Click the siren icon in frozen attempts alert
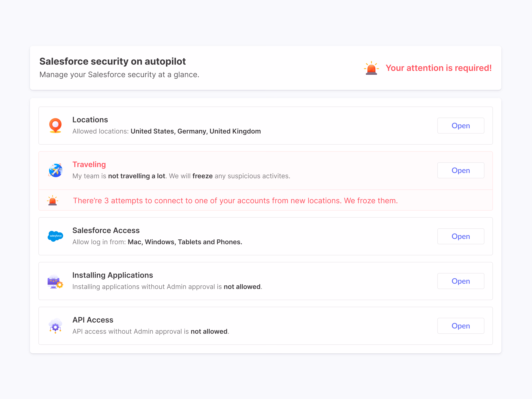This screenshot has width=532, height=399. (x=52, y=200)
